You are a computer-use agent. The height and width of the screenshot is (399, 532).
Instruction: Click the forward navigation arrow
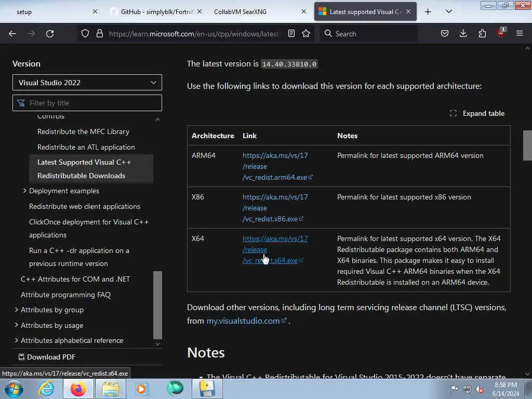31,34
